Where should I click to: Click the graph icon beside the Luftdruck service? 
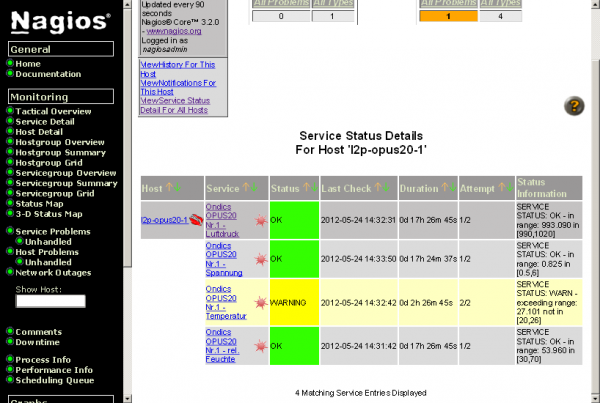click(x=261, y=219)
